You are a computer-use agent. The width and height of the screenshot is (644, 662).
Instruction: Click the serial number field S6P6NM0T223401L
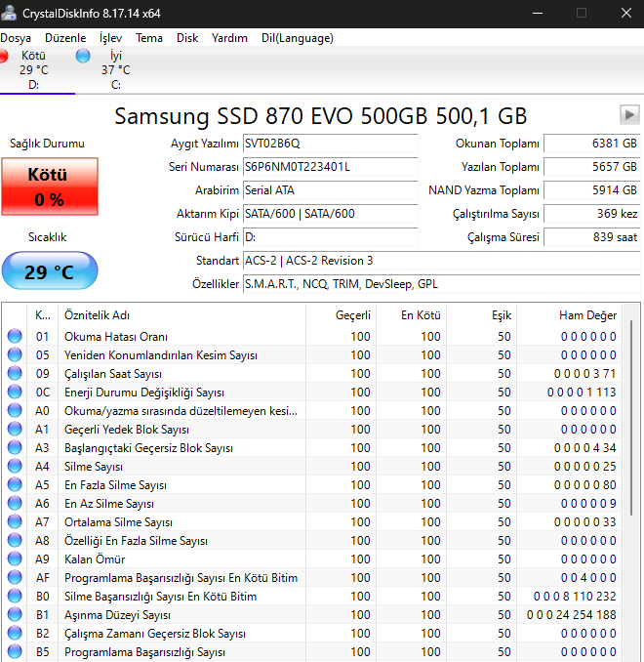(x=331, y=167)
